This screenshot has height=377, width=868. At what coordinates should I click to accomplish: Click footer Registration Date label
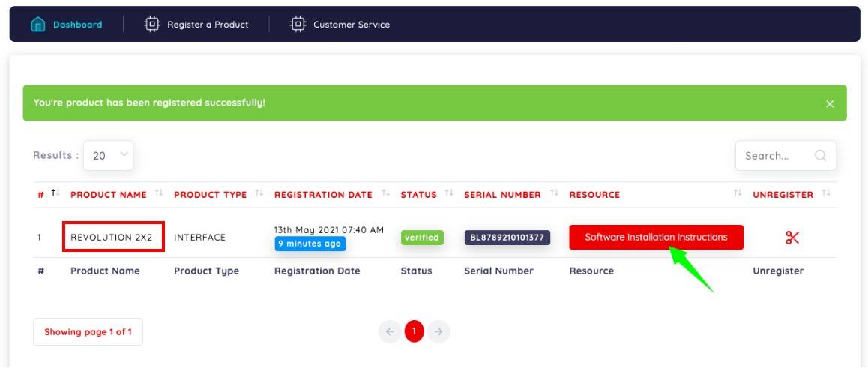tap(317, 271)
